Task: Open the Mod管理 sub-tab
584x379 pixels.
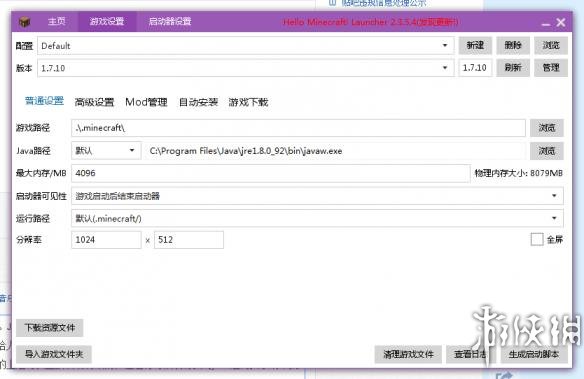Action: click(146, 102)
